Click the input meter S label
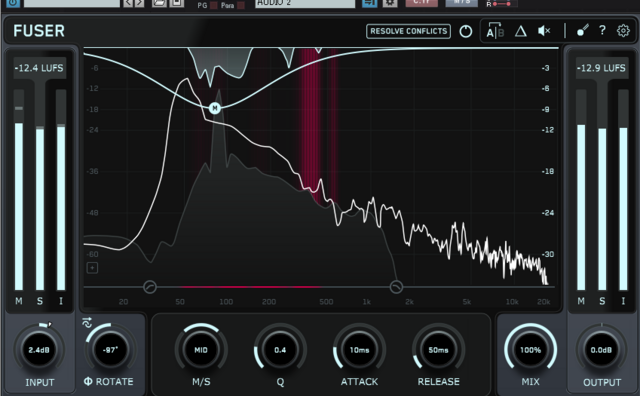Image resolution: width=640 pixels, height=396 pixels. pos(40,301)
